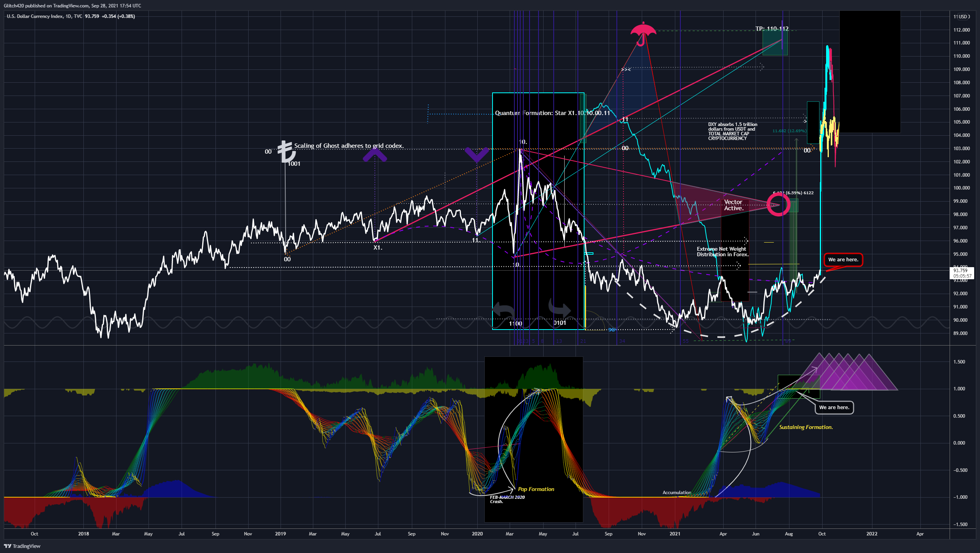Click the Aug label on the time axis
The height and width of the screenshot is (553, 980).
789,534
